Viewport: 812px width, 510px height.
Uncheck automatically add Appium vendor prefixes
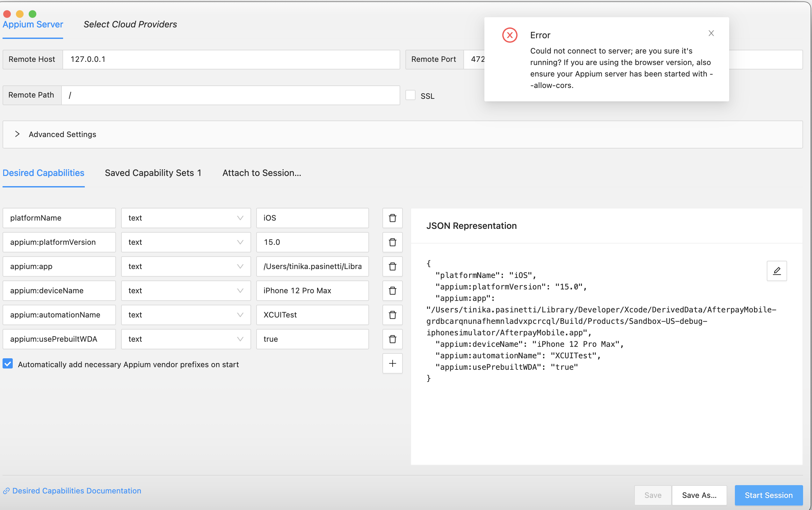coord(8,364)
